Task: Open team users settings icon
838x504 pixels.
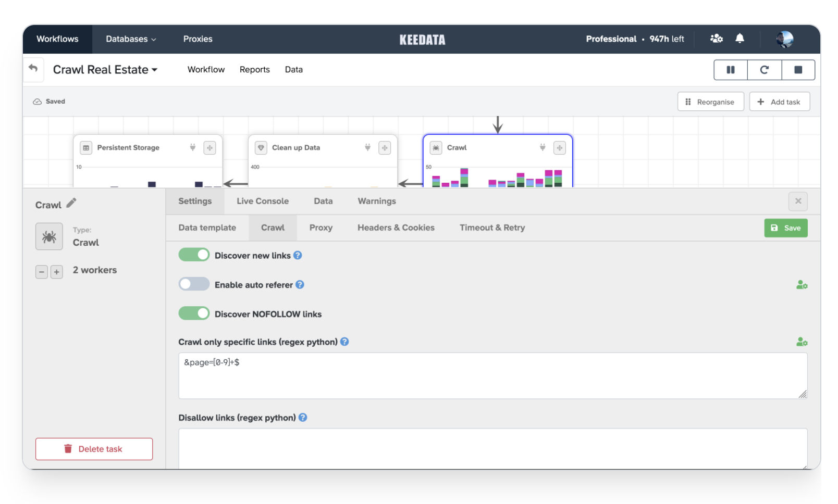Action: [x=716, y=39]
